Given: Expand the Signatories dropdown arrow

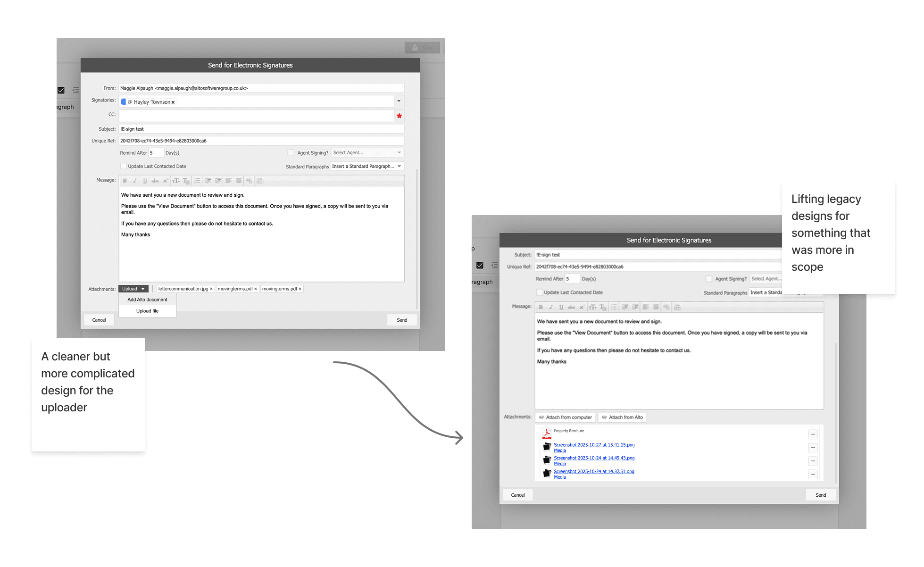Looking at the screenshot, I should [x=399, y=101].
